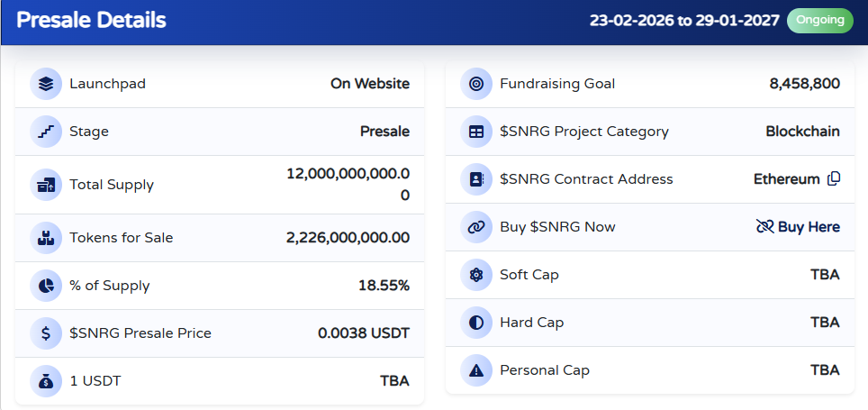Click the $SNRG Presale Price dollar icon
The width and height of the screenshot is (868, 410).
(x=46, y=333)
